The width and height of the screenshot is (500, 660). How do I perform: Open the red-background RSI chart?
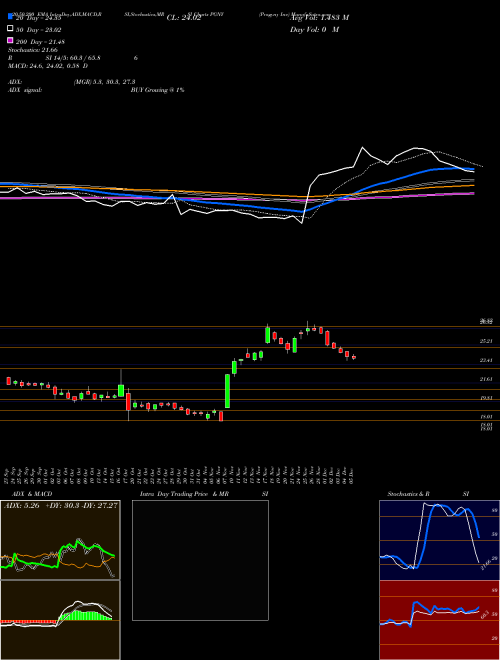tap(439, 620)
